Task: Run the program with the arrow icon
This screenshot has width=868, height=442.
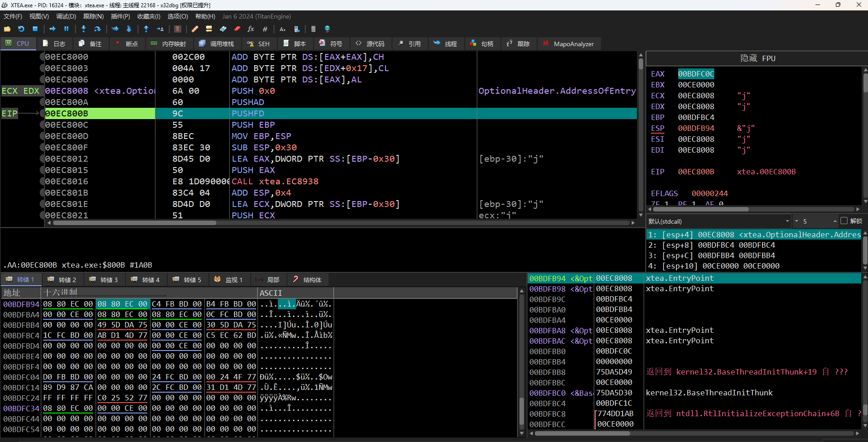Action: tap(53, 29)
